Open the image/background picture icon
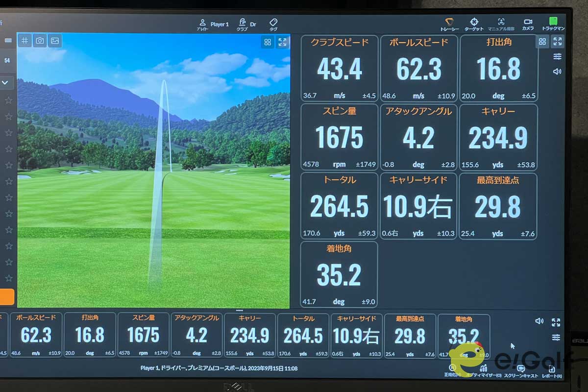Screen dimensions: 588x392 pyautogui.click(x=55, y=41)
